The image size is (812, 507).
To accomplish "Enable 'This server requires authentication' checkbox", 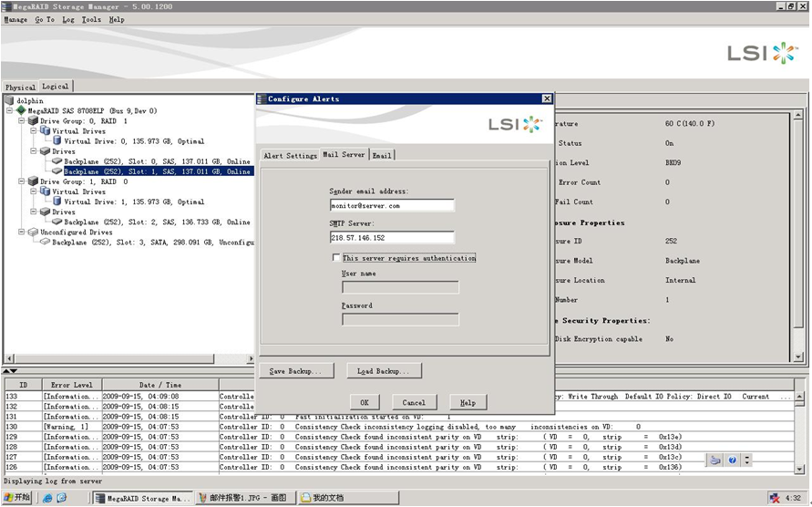I will 337,258.
